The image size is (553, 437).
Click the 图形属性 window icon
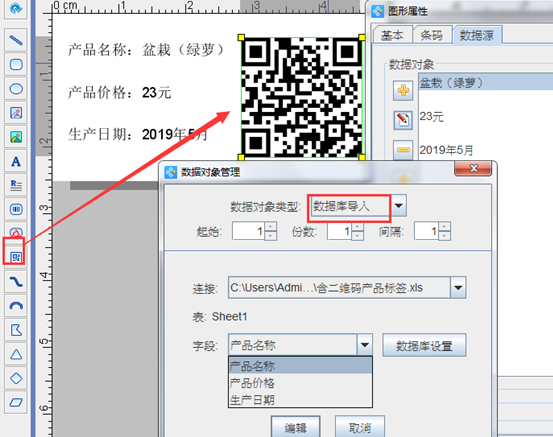click(x=377, y=11)
